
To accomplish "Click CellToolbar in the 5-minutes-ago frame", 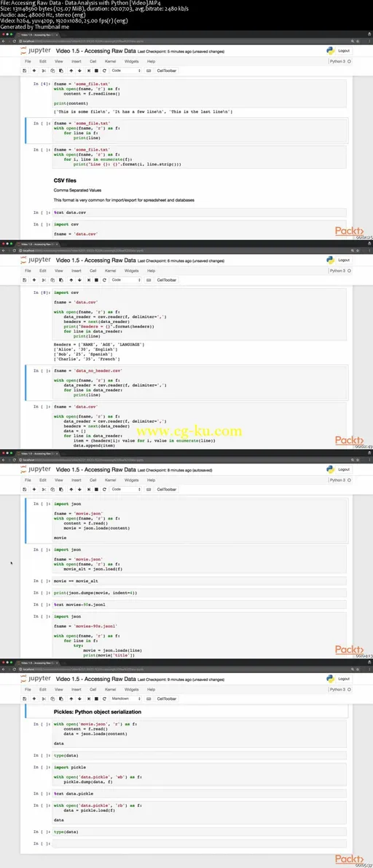I will pyautogui.click(x=167, y=71).
